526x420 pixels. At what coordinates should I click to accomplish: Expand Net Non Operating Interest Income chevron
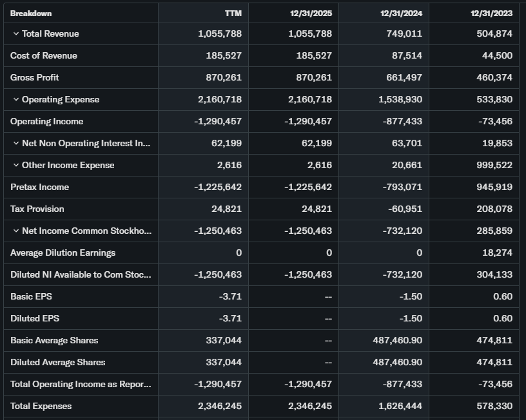tap(15, 143)
